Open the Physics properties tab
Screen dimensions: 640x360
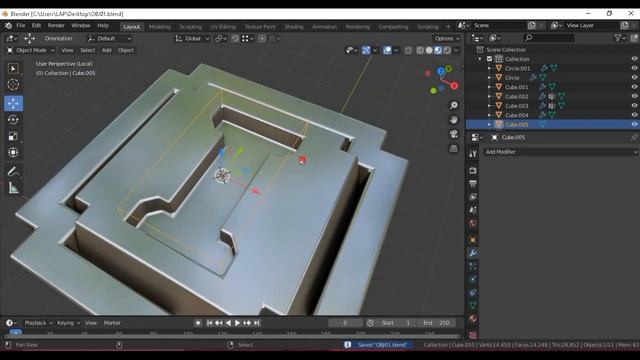[x=473, y=279]
